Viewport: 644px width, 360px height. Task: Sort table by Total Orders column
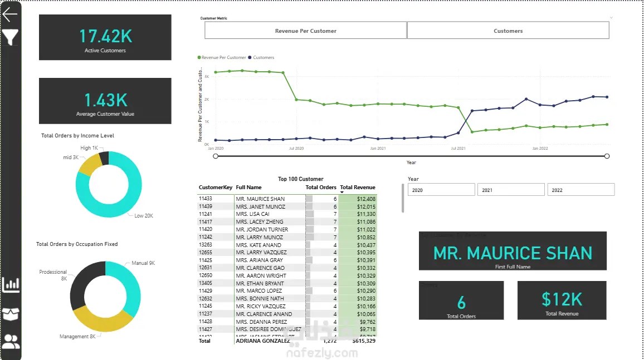point(321,188)
